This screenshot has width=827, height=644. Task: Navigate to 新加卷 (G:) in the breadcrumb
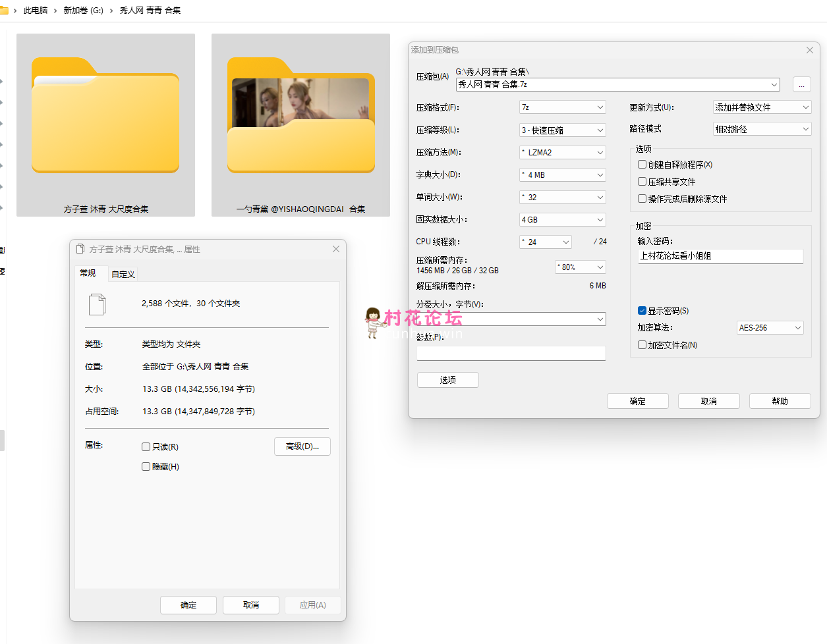tap(83, 11)
